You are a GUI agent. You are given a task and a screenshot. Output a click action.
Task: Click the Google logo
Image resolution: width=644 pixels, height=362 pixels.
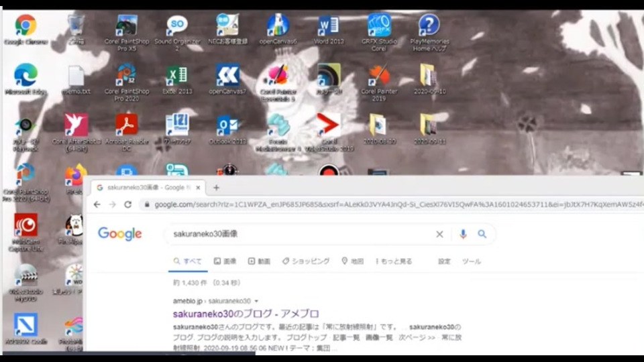[x=119, y=234]
